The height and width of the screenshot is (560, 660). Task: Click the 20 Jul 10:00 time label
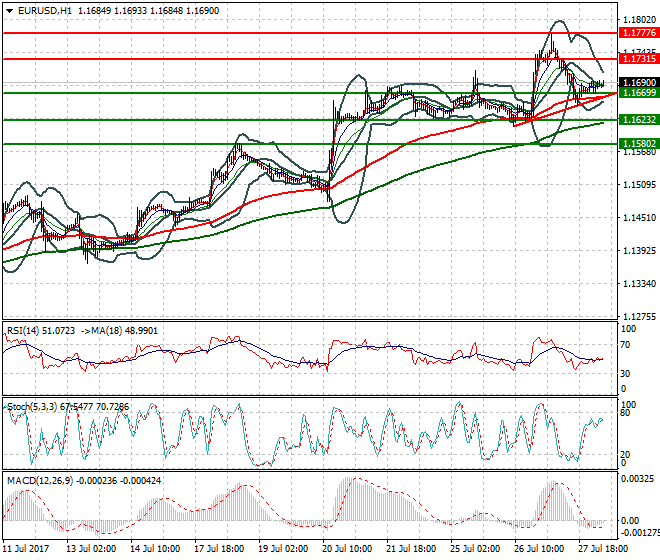[347, 549]
